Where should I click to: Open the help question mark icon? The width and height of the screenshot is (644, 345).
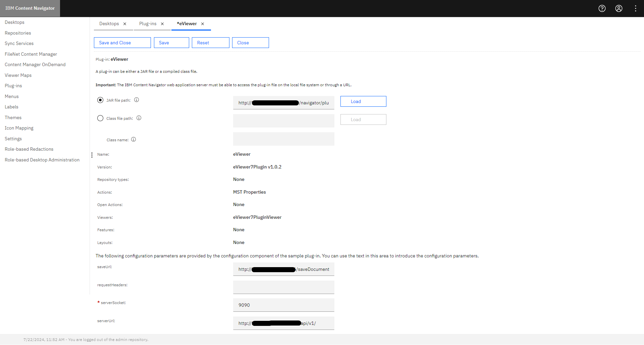pyautogui.click(x=602, y=8)
